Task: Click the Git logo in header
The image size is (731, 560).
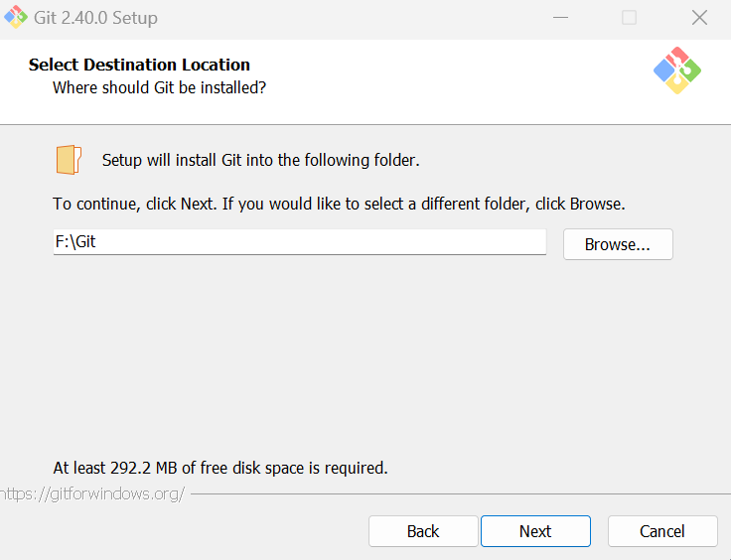Action: pyautogui.click(x=677, y=70)
